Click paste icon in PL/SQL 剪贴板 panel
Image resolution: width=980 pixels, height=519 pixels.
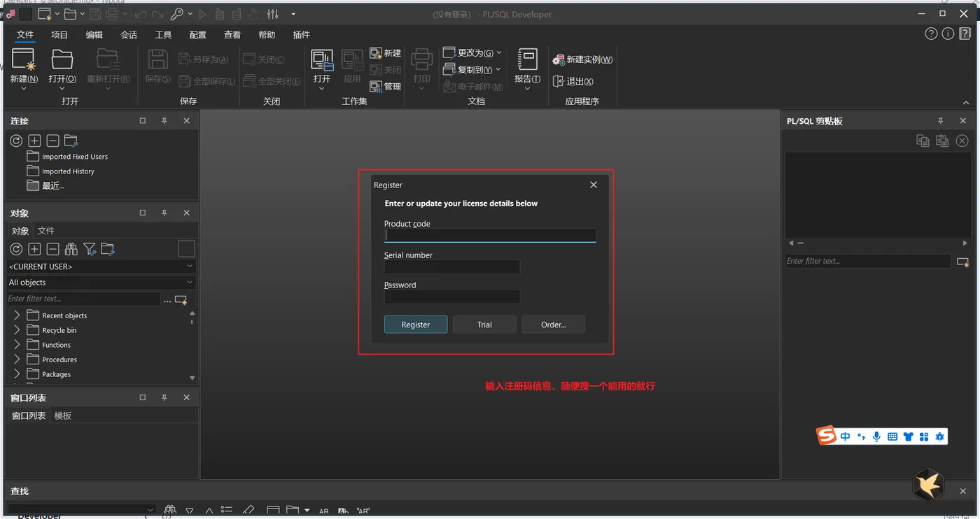(x=942, y=141)
